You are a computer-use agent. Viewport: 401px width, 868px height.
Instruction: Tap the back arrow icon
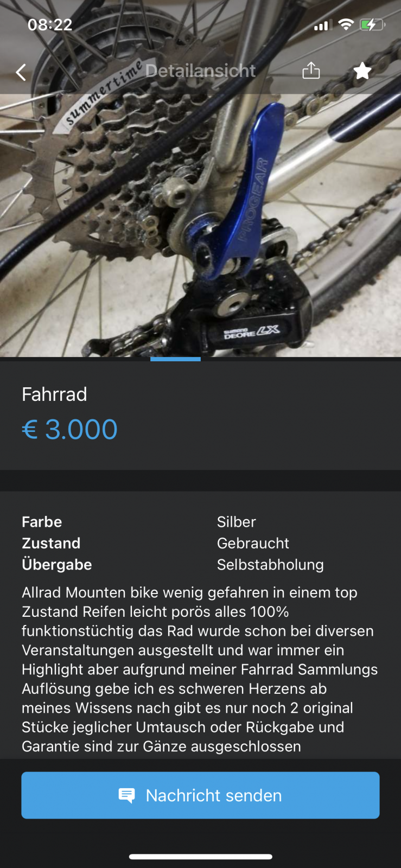pos(21,72)
